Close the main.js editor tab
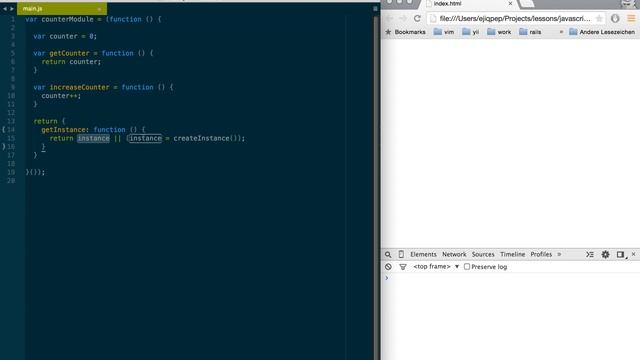Screen dimensions: 640x360 pos(99,9)
